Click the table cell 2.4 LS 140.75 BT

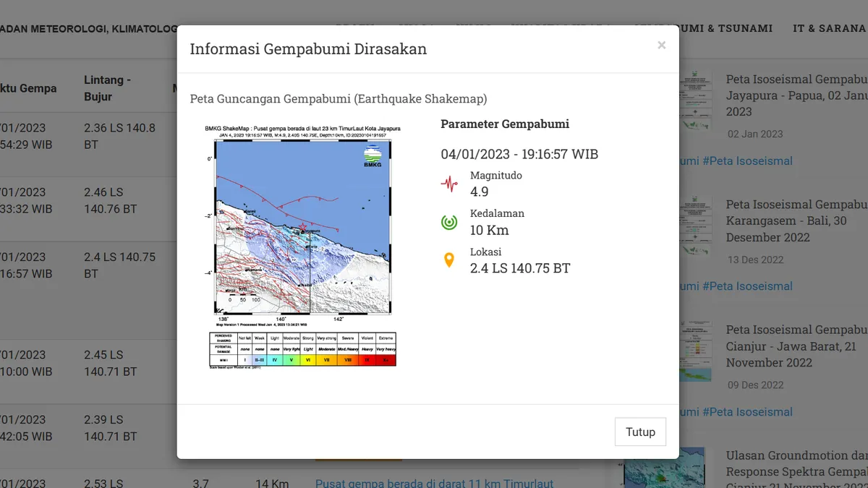click(x=119, y=265)
